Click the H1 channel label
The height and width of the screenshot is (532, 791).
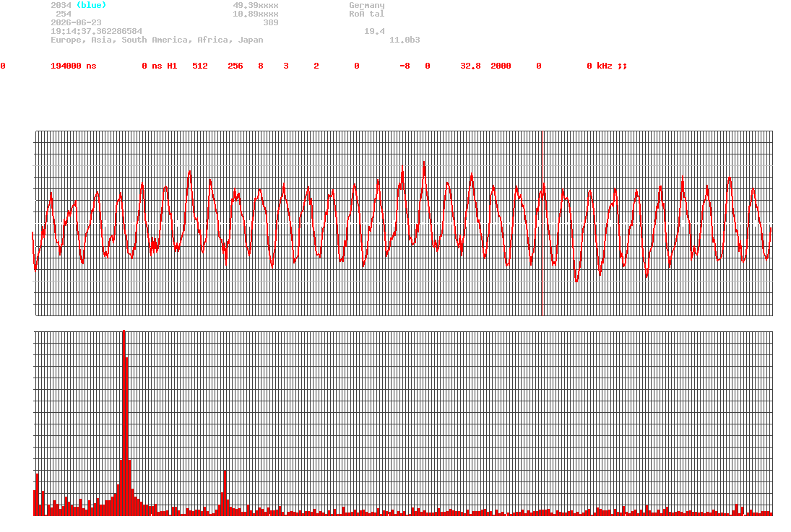(172, 66)
